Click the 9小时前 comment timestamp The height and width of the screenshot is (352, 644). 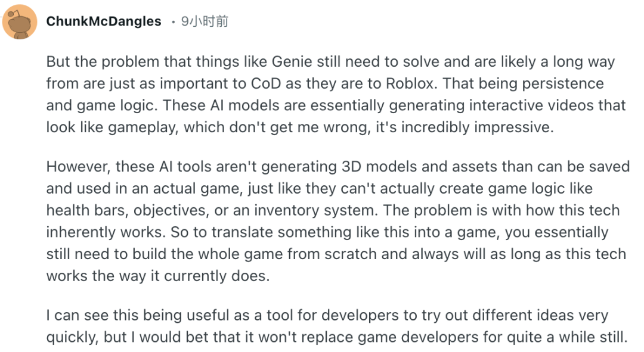[x=205, y=21]
